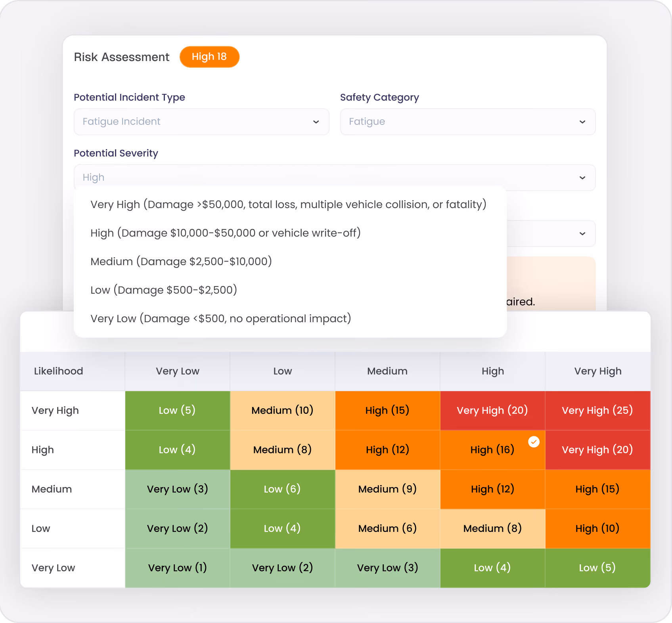Click Low (4) in Low likelihood row
The image size is (672, 623).
click(282, 528)
